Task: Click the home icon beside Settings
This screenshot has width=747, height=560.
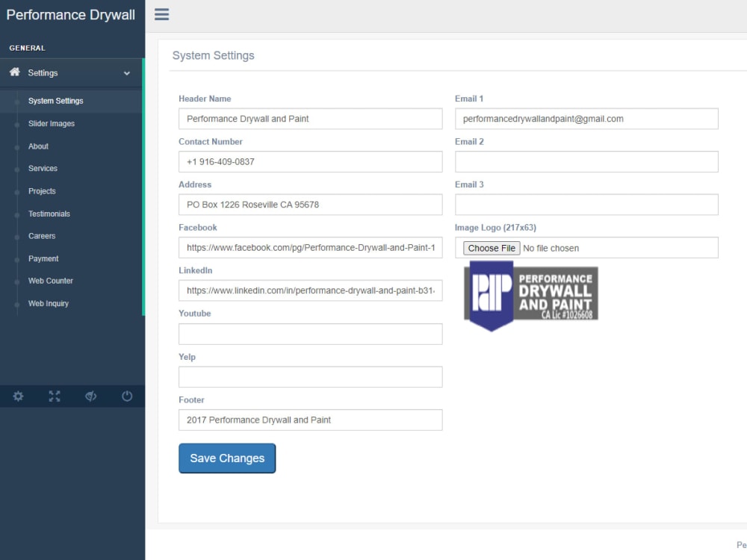Action: [x=15, y=72]
